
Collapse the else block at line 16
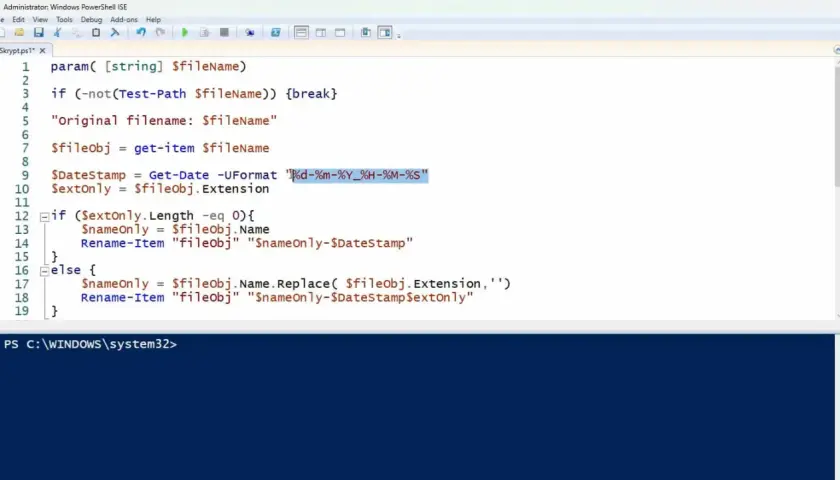[x=44, y=271]
